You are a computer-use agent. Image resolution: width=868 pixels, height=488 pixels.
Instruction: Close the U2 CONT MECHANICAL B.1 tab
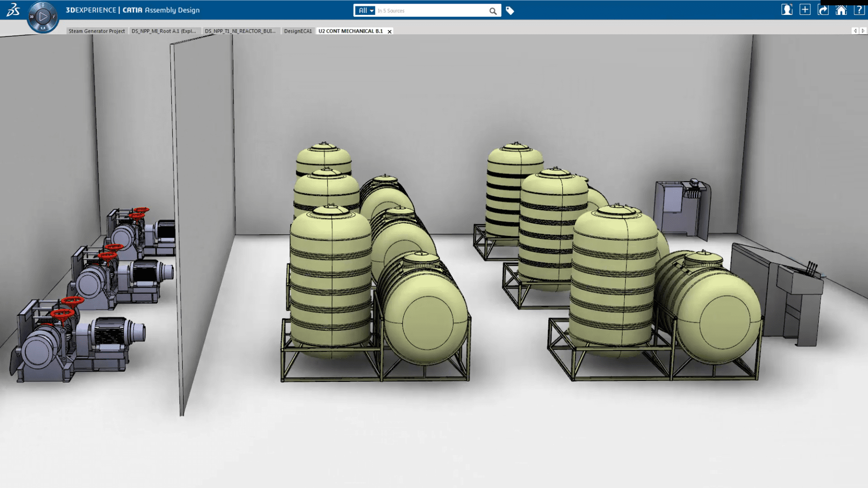click(389, 32)
